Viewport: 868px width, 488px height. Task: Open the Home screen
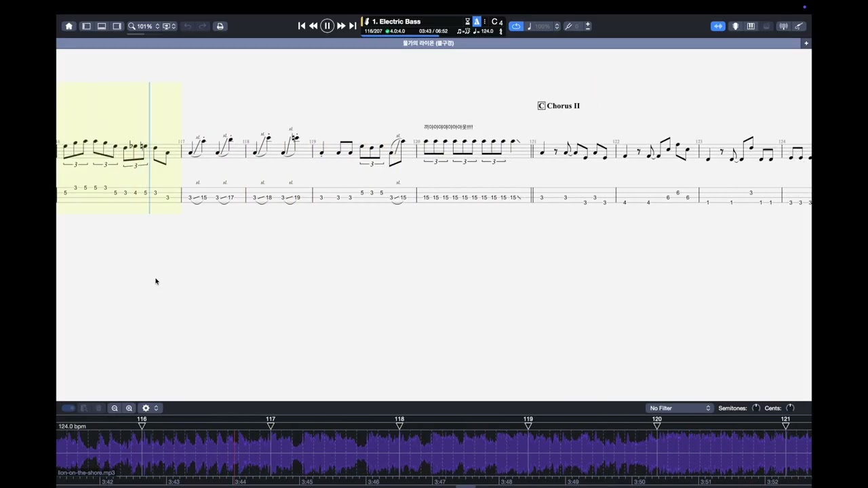tap(68, 26)
